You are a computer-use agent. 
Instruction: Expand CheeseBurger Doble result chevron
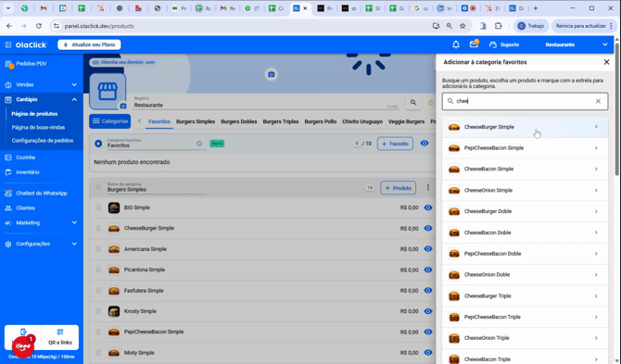pos(596,211)
